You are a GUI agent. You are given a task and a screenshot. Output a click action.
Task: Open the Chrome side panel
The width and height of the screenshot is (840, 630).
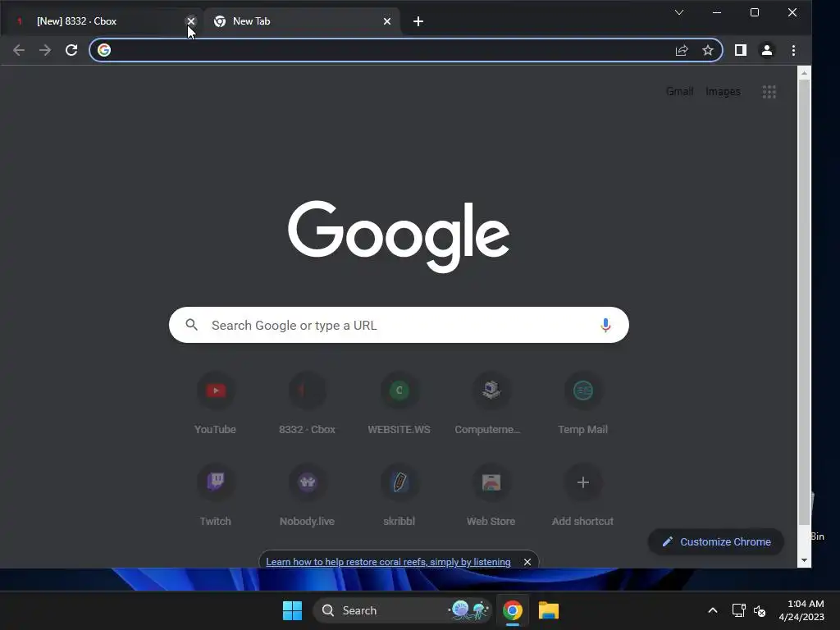tap(741, 50)
